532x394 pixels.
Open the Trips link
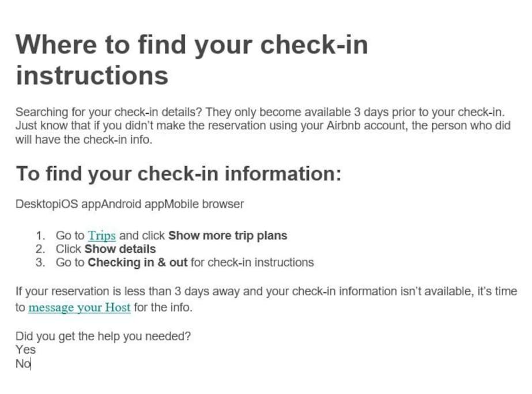coord(101,235)
